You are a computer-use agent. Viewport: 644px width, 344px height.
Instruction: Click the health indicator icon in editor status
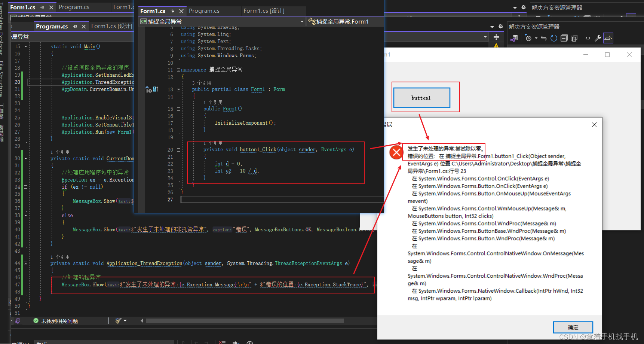click(x=18, y=321)
